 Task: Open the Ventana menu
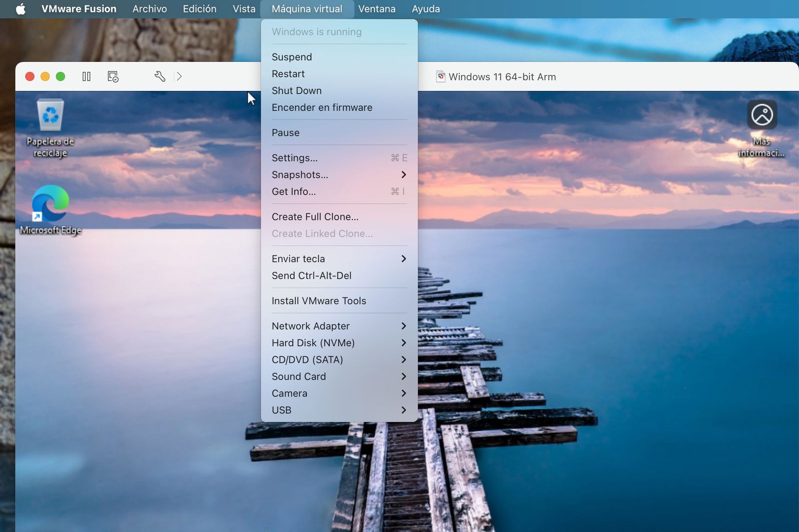(377, 9)
